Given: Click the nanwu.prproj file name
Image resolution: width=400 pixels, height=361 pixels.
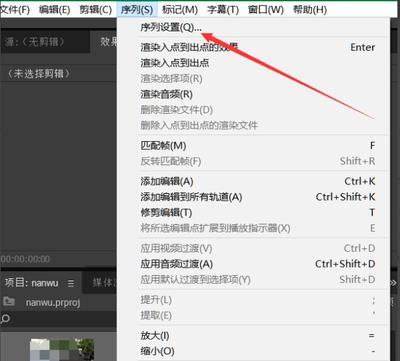Looking at the screenshot, I should (x=53, y=302).
